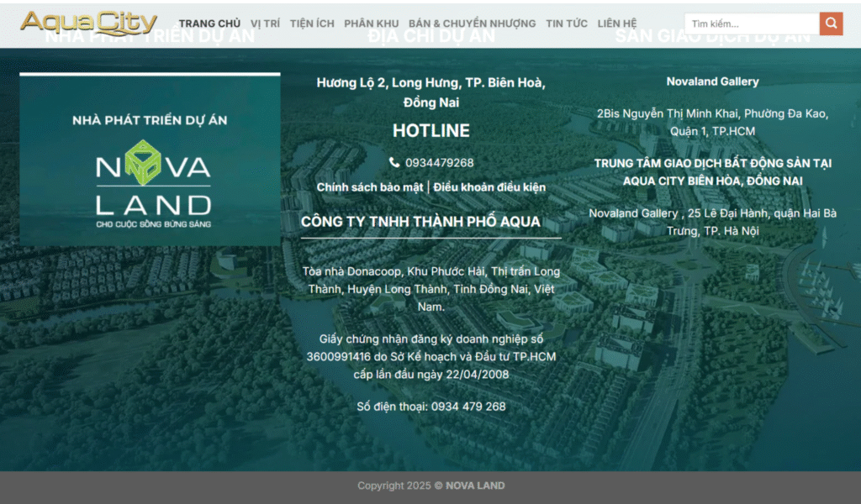Go to the LIÊN HỆ page
Image resolution: width=861 pixels, height=504 pixels.
click(617, 24)
